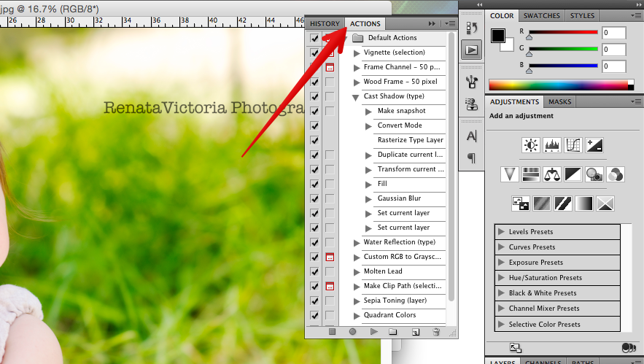
Task: Click the Photo Filter adjustment icon
Action: coord(594,174)
